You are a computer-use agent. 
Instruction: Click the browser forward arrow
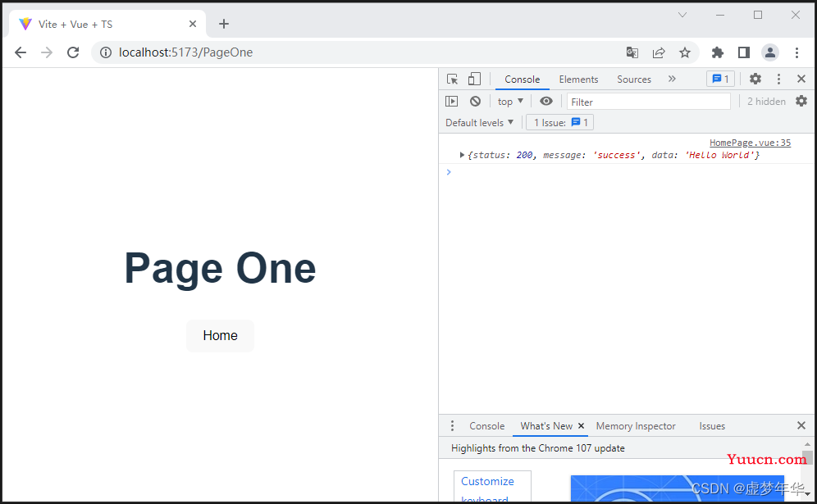(47, 52)
